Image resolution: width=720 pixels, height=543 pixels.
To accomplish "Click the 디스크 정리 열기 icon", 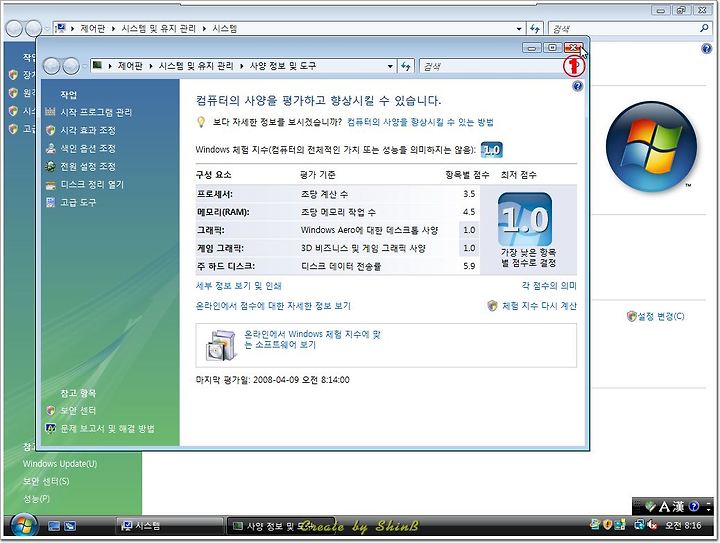I will pos(51,185).
